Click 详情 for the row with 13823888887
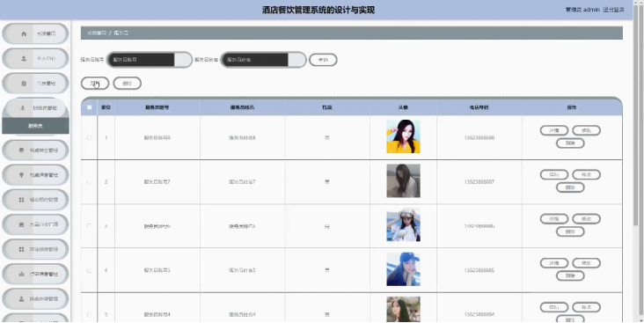The height and width of the screenshot is (323, 644). pyautogui.click(x=554, y=174)
